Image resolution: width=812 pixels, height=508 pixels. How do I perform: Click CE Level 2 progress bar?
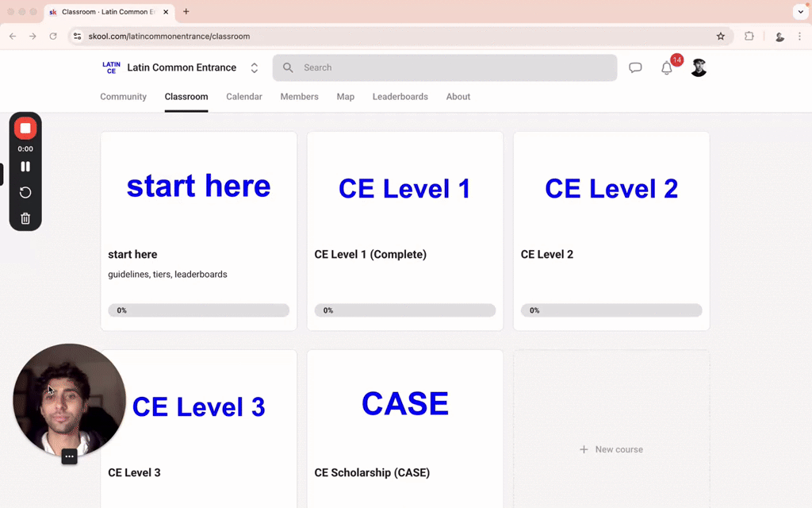point(611,310)
